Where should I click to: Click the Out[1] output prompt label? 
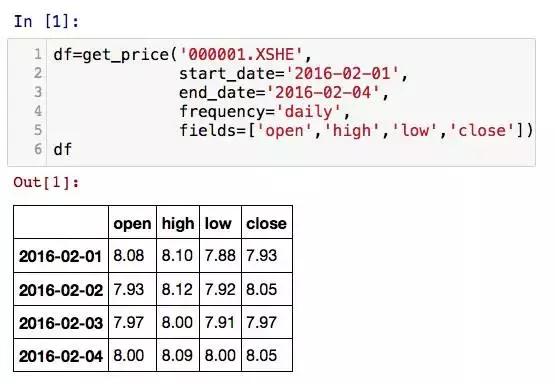(46, 182)
